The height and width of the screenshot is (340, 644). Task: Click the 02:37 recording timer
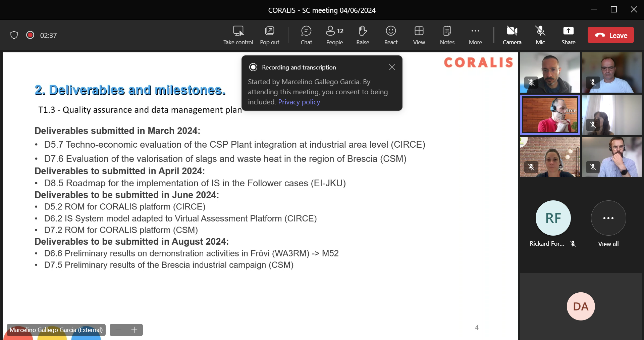48,35
